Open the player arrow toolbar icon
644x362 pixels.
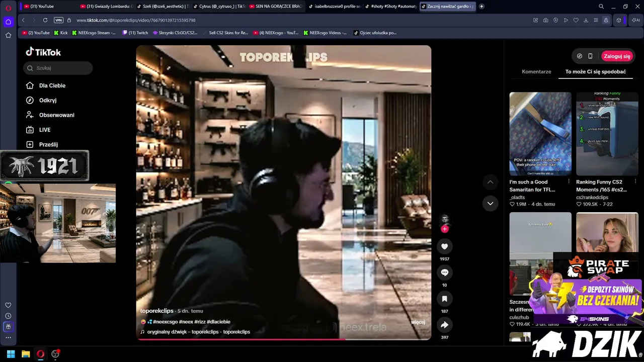566,20
